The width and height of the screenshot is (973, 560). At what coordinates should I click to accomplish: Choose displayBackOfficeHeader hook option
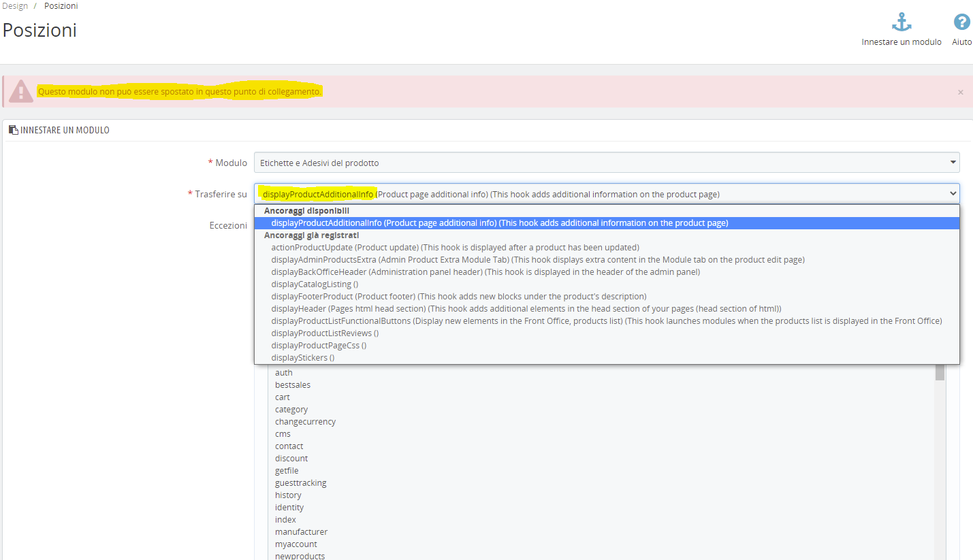click(607, 272)
